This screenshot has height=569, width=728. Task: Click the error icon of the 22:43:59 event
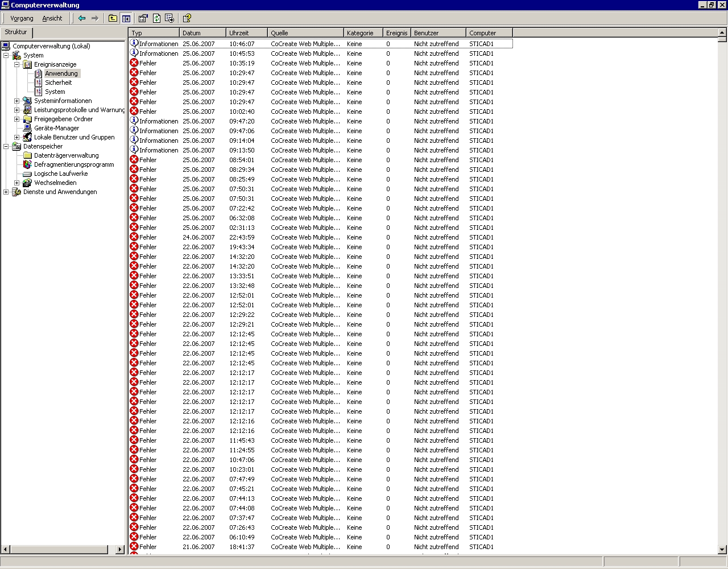click(134, 237)
